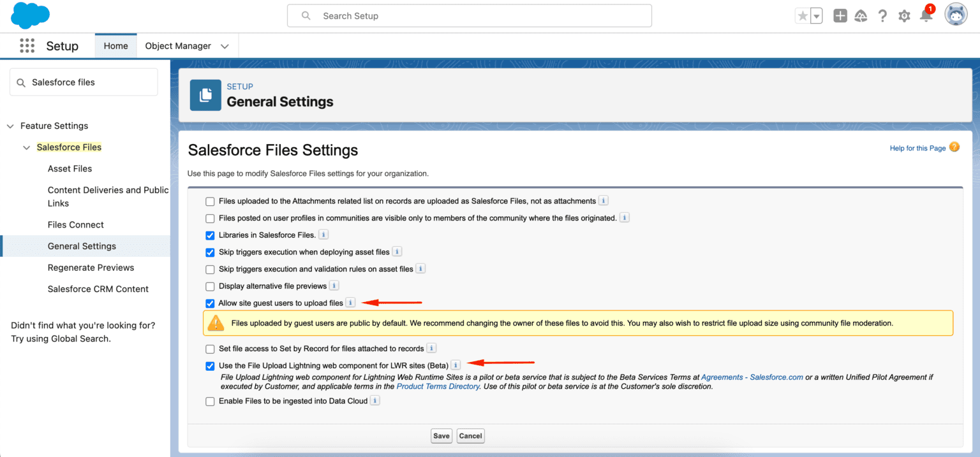Open Salesforce Trailhead Help cloud icon

click(861, 15)
